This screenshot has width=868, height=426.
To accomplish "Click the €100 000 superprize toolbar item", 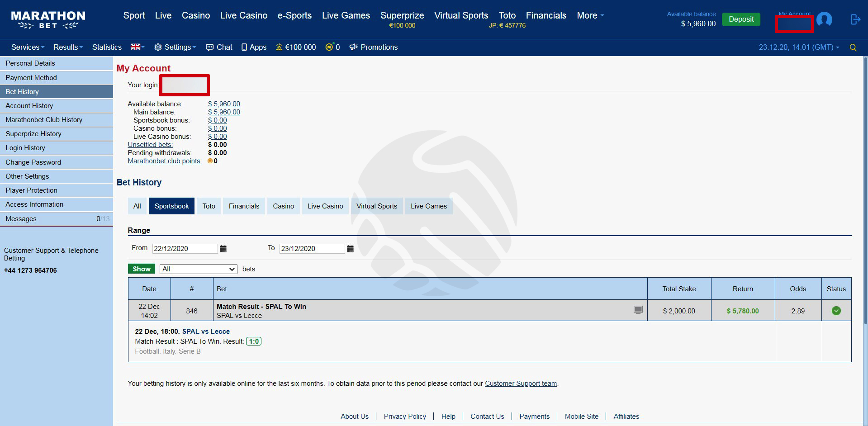I will click(296, 47).
